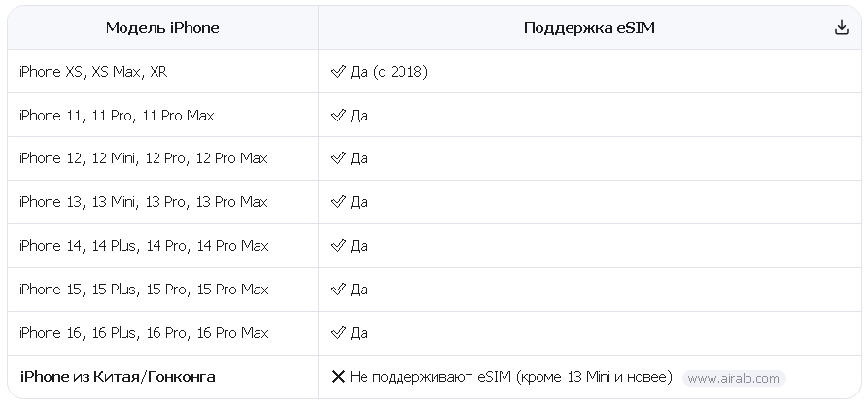Click the 'Поддержка eSIM' column header

coord(589,28)
